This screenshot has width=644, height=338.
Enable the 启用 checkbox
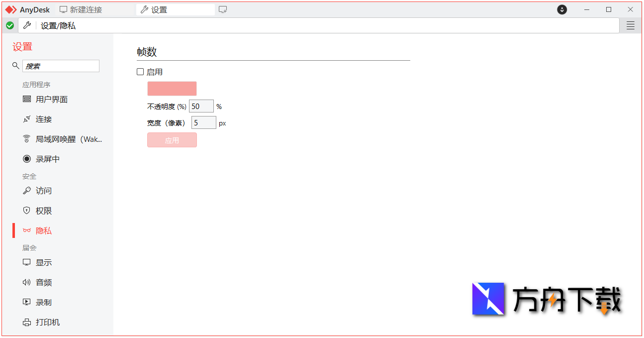coord(140,72)
